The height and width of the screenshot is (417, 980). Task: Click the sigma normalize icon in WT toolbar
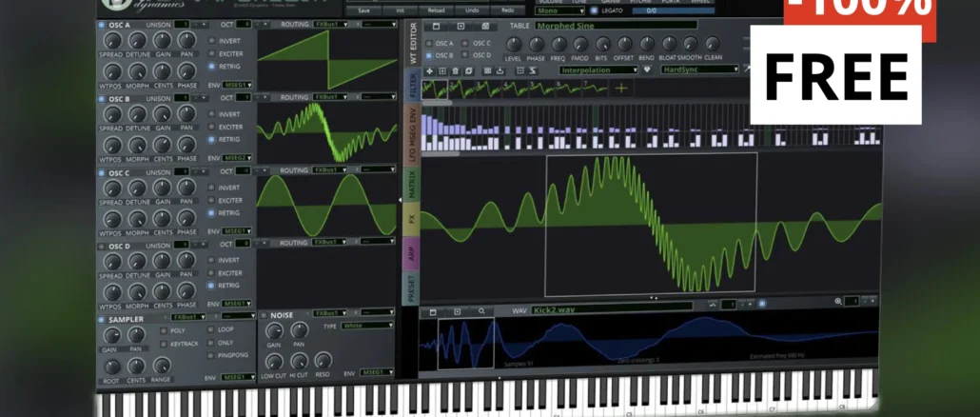tap(533, 71)
